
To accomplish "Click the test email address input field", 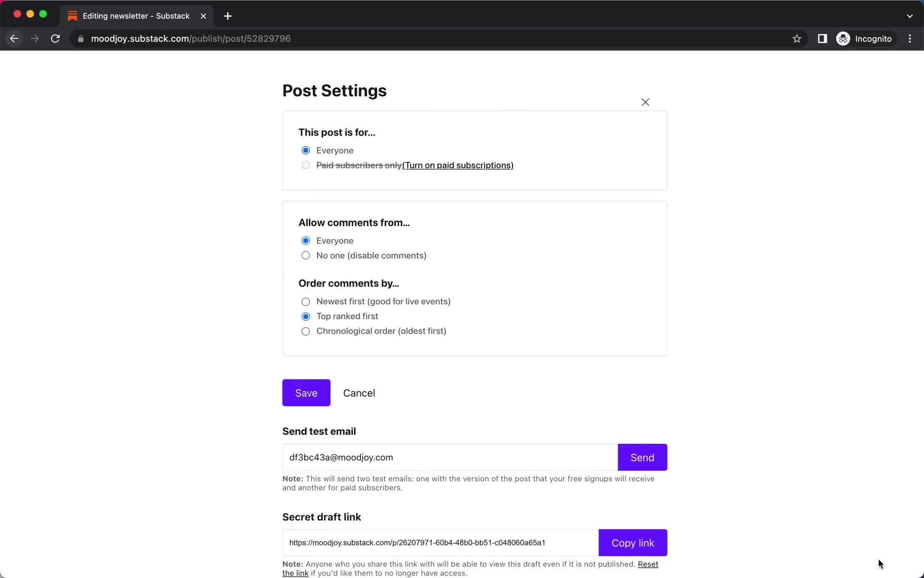I will [x=449, y=458].
